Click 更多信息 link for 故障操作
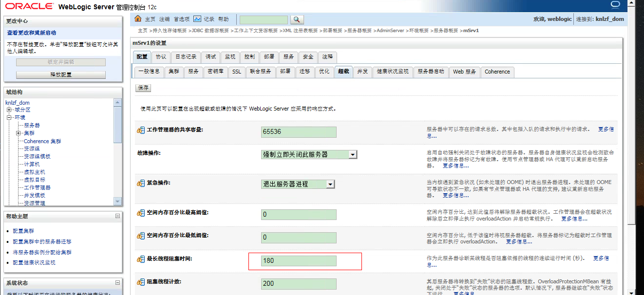This screenshot has width=644, height=295. click(456, 166)
